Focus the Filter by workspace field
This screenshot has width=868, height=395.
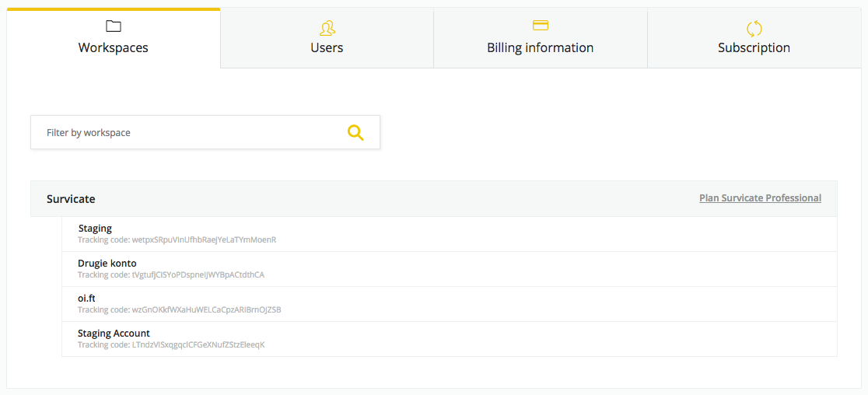click(x=205, y=132)
